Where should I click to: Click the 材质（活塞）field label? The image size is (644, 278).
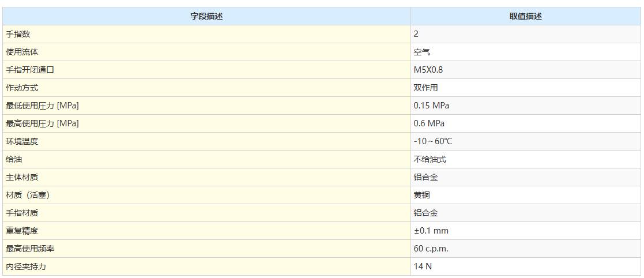coord(28,195)
